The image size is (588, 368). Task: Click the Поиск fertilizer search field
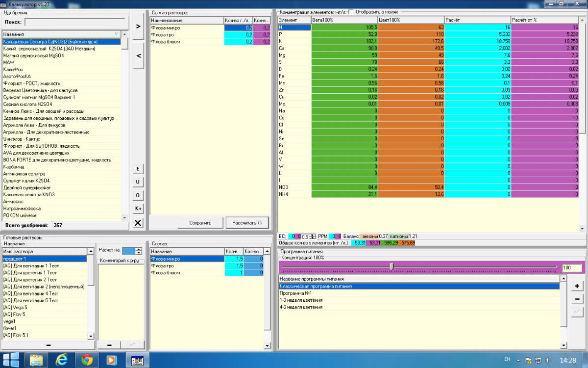74,22
